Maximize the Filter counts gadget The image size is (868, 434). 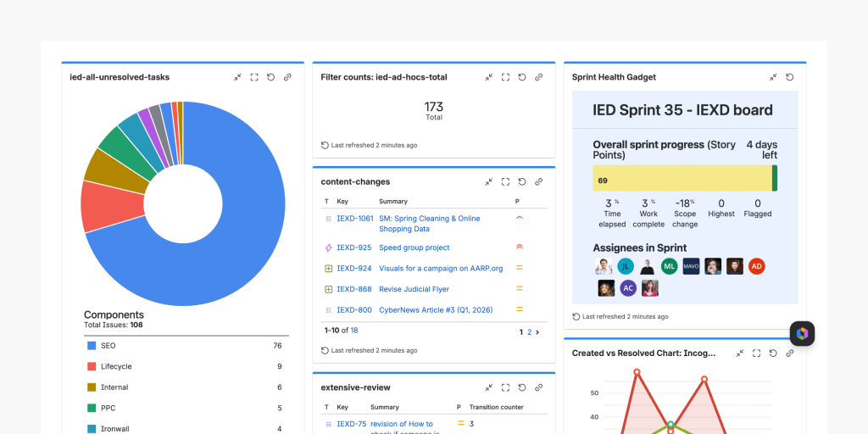pos(505,77)
